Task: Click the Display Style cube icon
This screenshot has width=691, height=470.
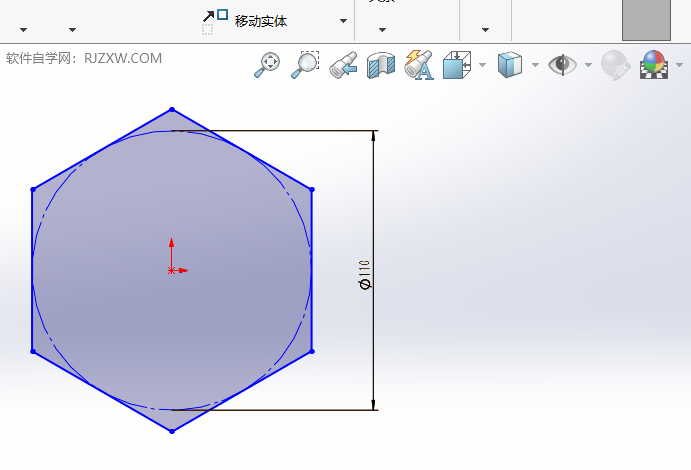Action: [x=509, y=65]
